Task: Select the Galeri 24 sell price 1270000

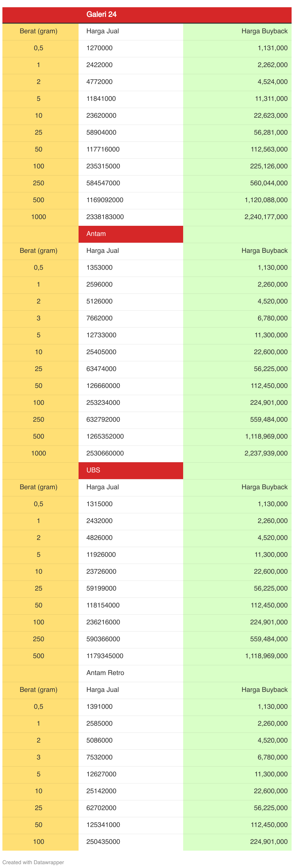Action: pyautogui.click(x=99, y=48)
